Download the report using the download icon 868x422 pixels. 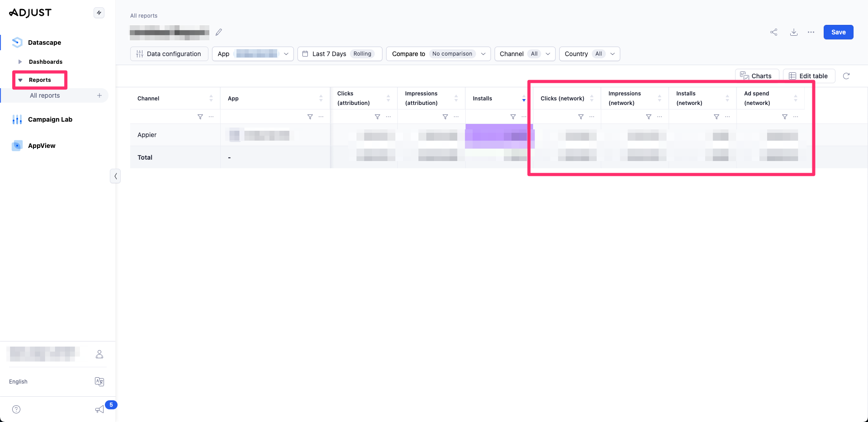[793, 32]
